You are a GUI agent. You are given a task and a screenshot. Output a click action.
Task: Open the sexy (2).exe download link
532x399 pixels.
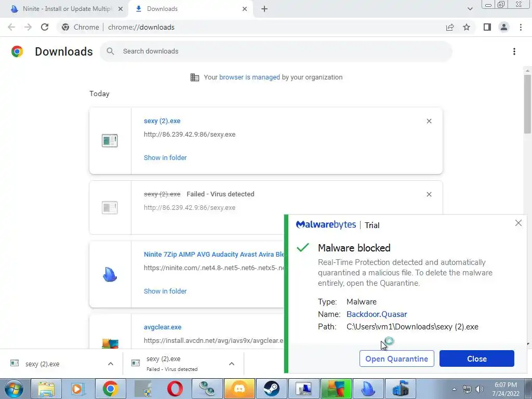pos(162,121)
